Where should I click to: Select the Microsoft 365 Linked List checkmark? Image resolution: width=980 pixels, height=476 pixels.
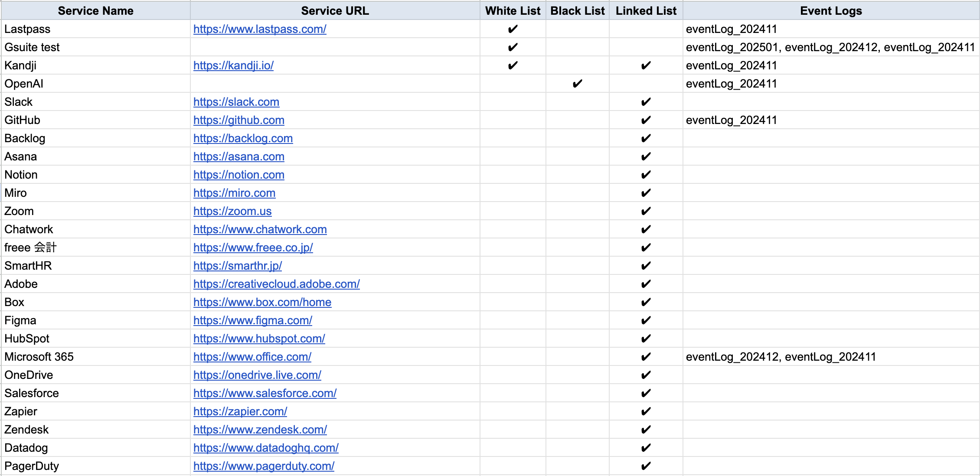pyautogui.click(x=646, y=357)
